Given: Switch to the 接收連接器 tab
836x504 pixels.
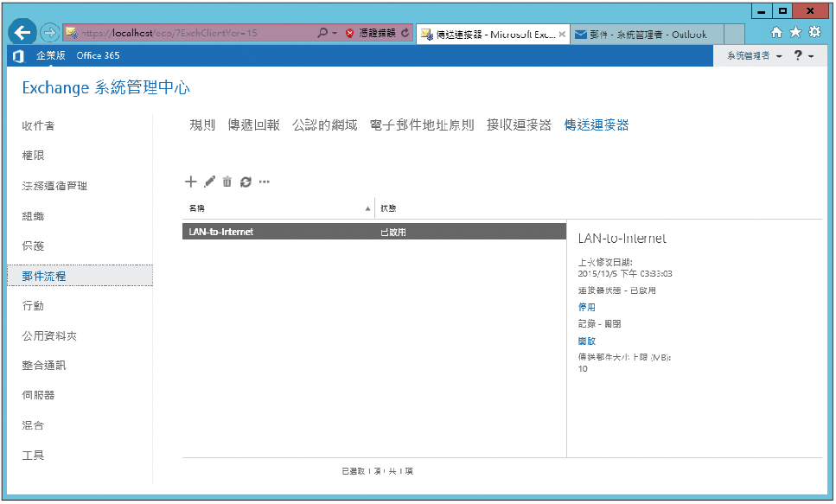Looking at the screenshot, I should pos(519,125).
